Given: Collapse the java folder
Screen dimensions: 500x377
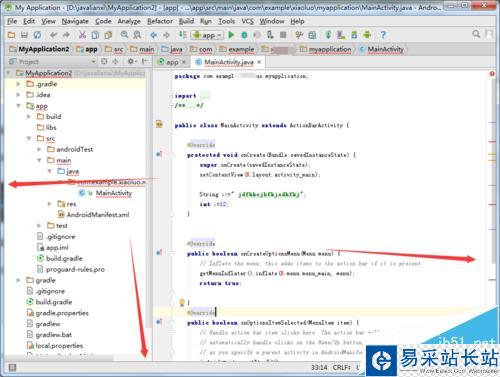Looking at the screenshot, I should click(x=50, y=171).
